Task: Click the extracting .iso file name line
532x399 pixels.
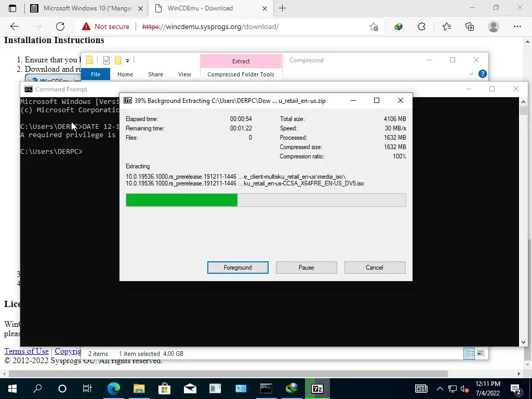Action: (245, 183)
